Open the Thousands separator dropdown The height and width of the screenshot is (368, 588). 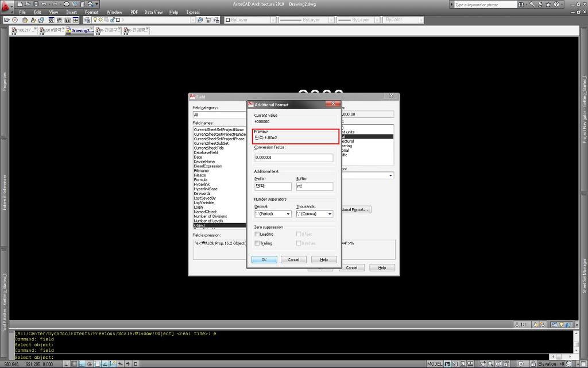[x=314, y=214]
